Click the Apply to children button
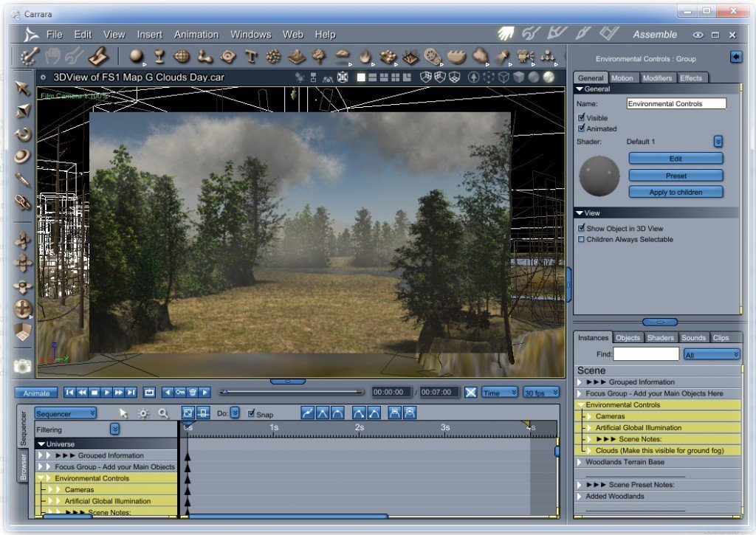 coord(676,192)
